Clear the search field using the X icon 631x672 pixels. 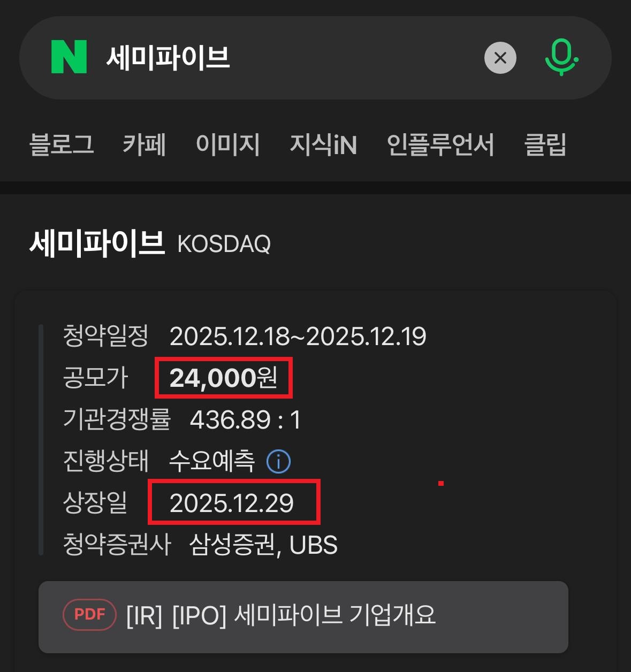tap(500, 58)
